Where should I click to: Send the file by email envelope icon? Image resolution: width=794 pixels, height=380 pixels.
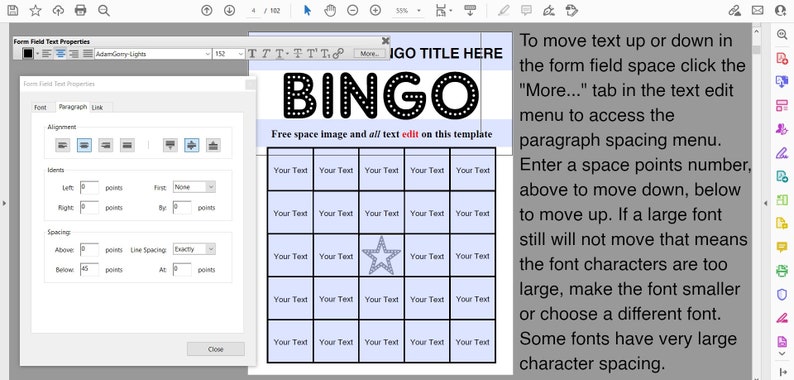click(x=758, y=10)
